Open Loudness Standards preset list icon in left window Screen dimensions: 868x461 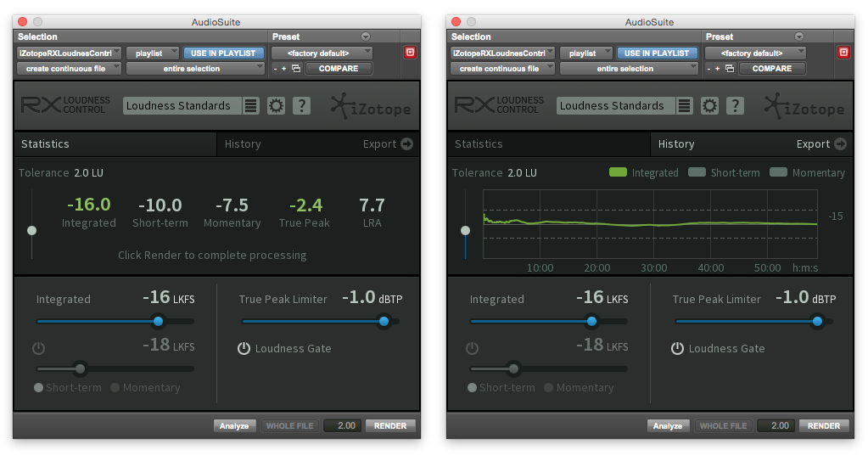click(250, 106)
